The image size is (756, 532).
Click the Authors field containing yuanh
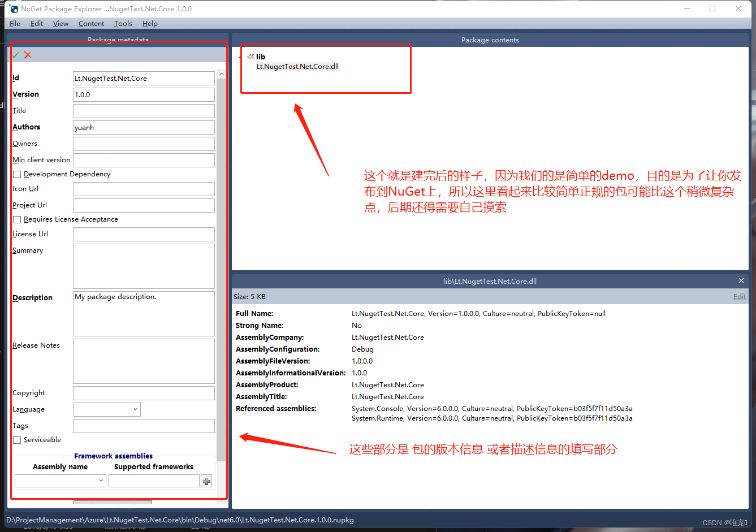144,127
